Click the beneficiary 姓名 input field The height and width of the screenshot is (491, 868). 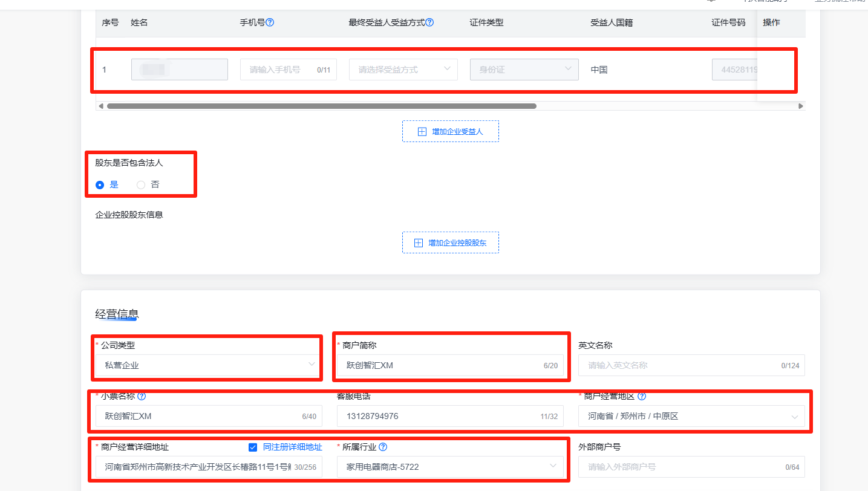pyautogui.click(x=180, y=70)
